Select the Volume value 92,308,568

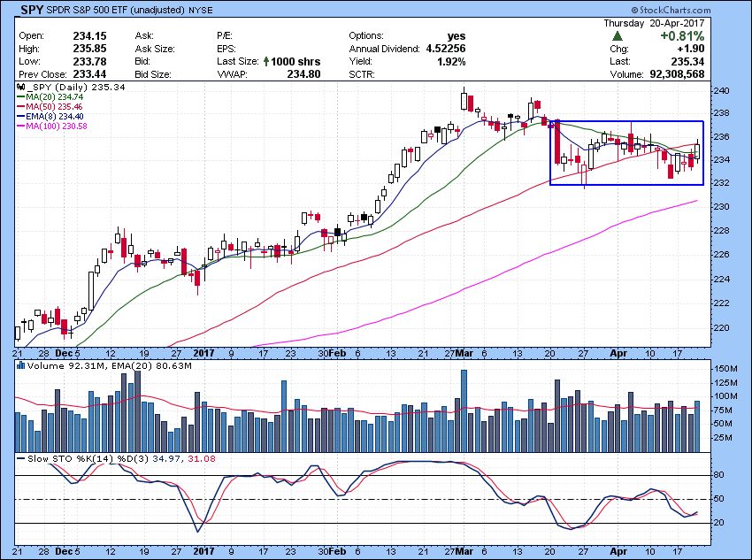pos(677,74)
